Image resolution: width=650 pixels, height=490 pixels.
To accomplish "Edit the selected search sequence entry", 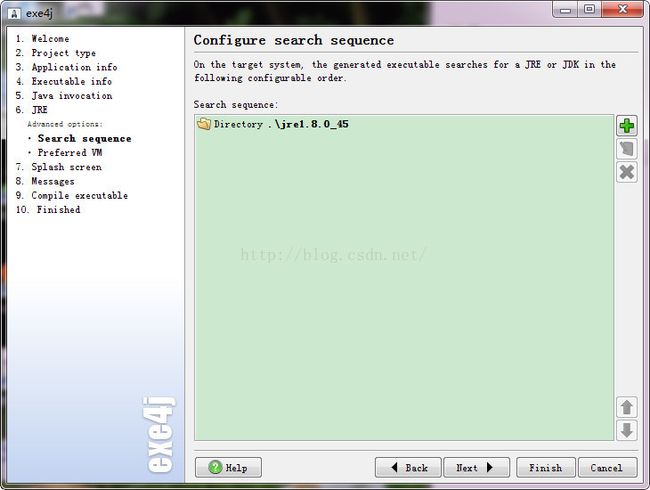I will point(626,149).
